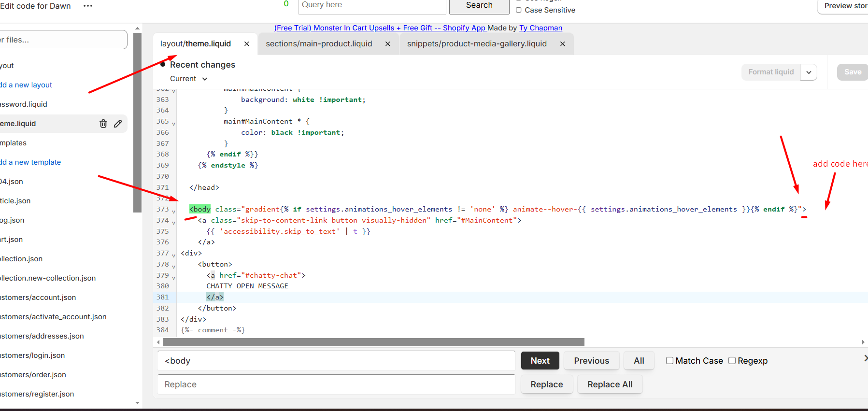The height and width of the screenshot is (411, 868).
Task: Click the Search button at the top
Action: [x=479, y=5]
